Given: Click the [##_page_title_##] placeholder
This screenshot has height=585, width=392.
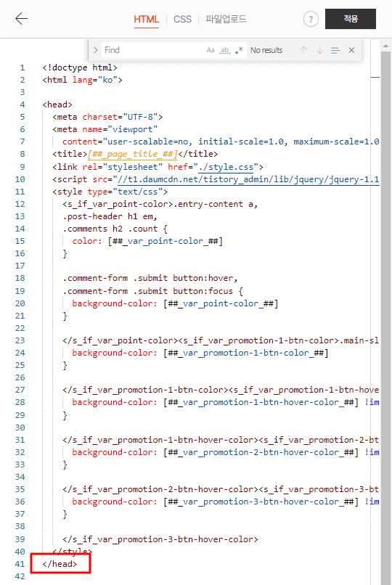Looking at the screenshot, I should click(x=133, y=154).
